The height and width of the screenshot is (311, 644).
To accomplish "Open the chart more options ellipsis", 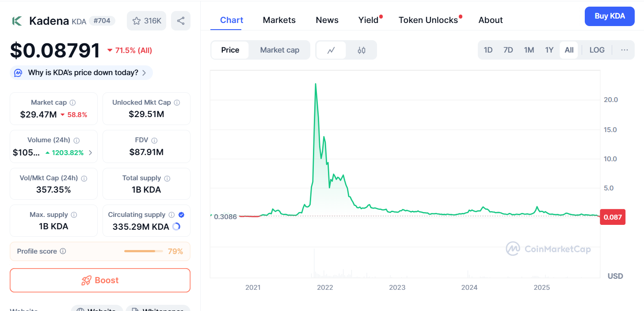I will pos(624,50).
